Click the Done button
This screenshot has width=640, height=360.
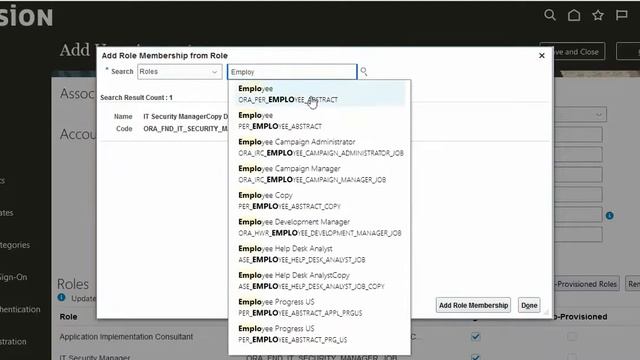coord(529,305)
